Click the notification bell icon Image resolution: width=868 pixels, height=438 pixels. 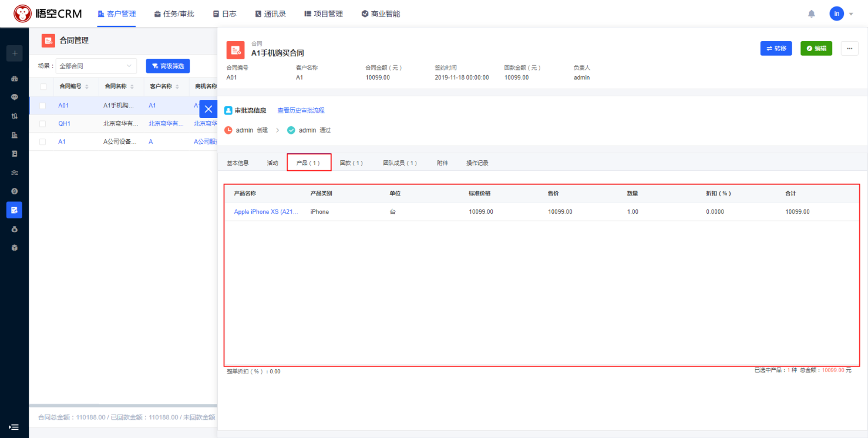[x=812, y=14]
